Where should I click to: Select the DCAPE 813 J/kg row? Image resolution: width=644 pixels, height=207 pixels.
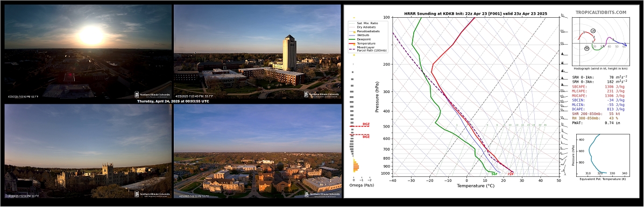coord(598,109)
